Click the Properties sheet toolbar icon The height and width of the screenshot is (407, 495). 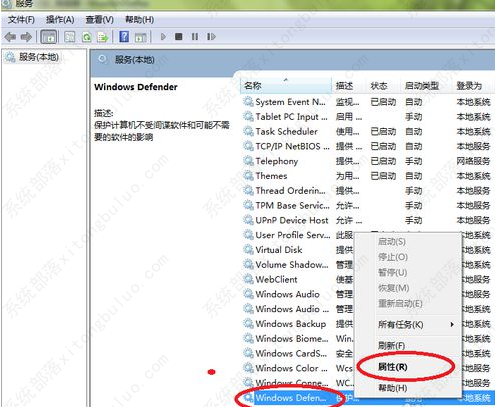70,37
